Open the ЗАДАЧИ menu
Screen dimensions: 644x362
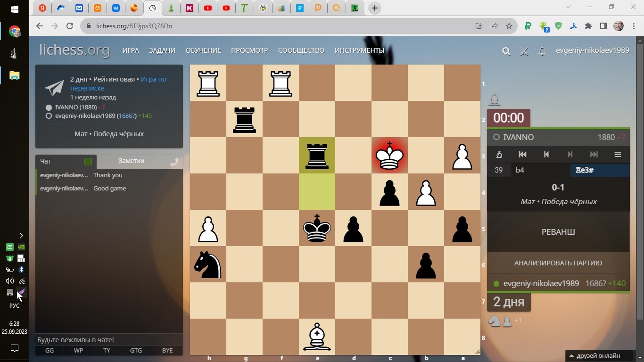coord(162,50)
